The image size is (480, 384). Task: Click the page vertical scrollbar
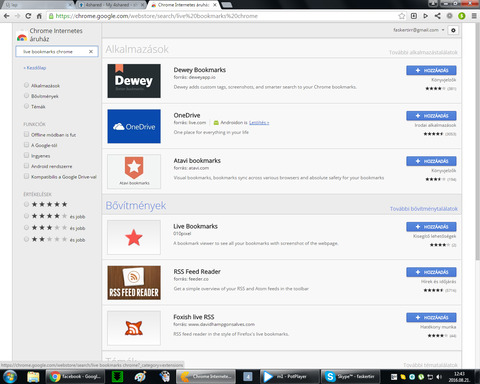[477, 142]
